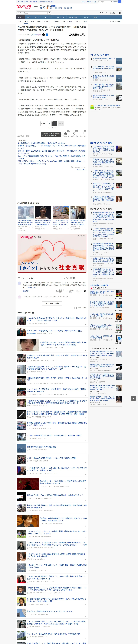Open the ヘルプ link in the header
Screen dimensions: 138x644
[x=94, y=2]
